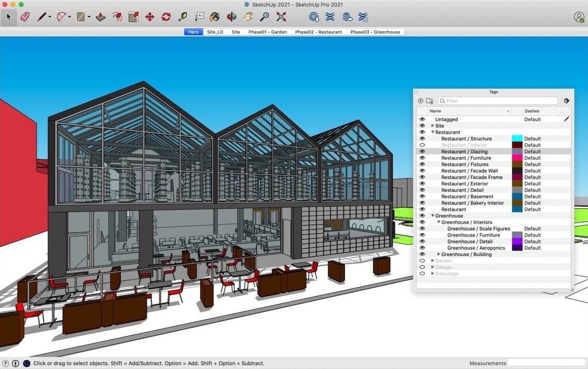Activate the Pan tool
The height and width of the screenshot is (369, 588).
point(249,17)
